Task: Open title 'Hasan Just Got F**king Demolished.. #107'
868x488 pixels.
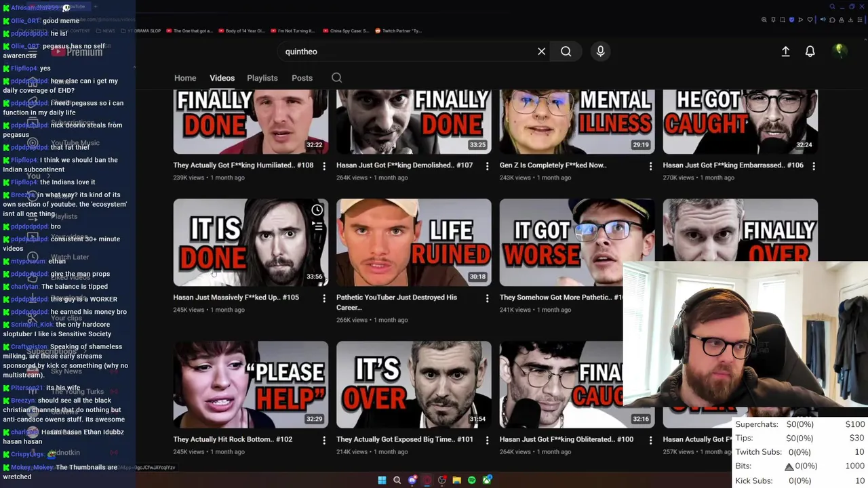Action: coord(404,165)
